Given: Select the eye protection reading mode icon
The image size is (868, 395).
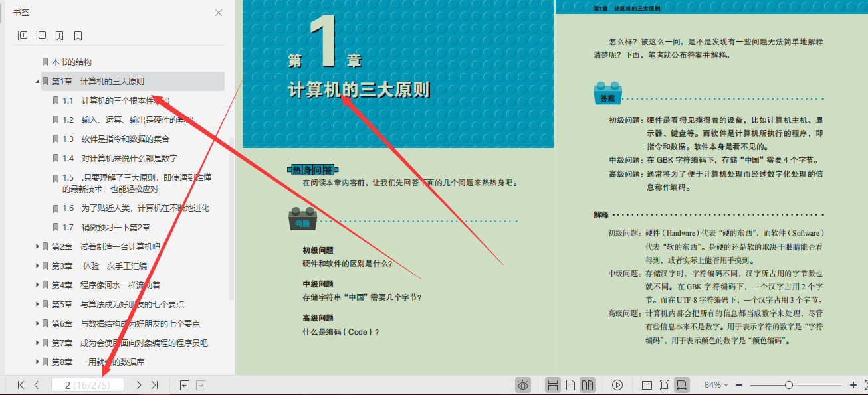Looking at the screenshot, I should pos(523,384).
